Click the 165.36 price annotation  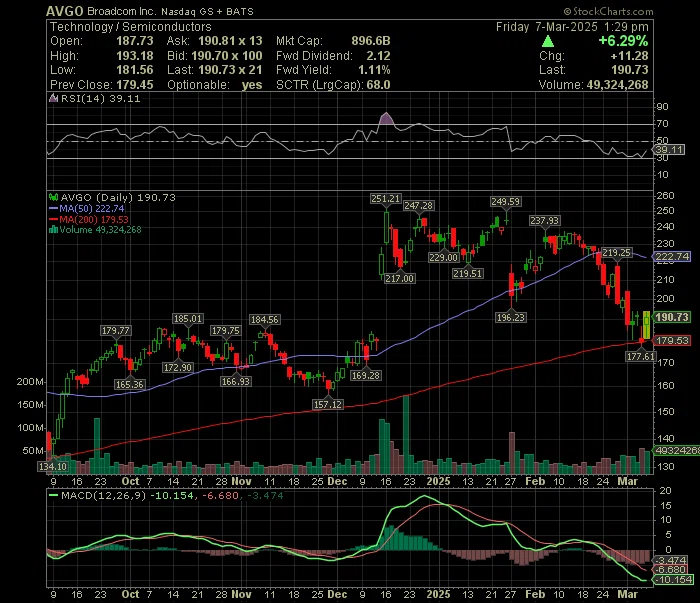tap(129, 384)
